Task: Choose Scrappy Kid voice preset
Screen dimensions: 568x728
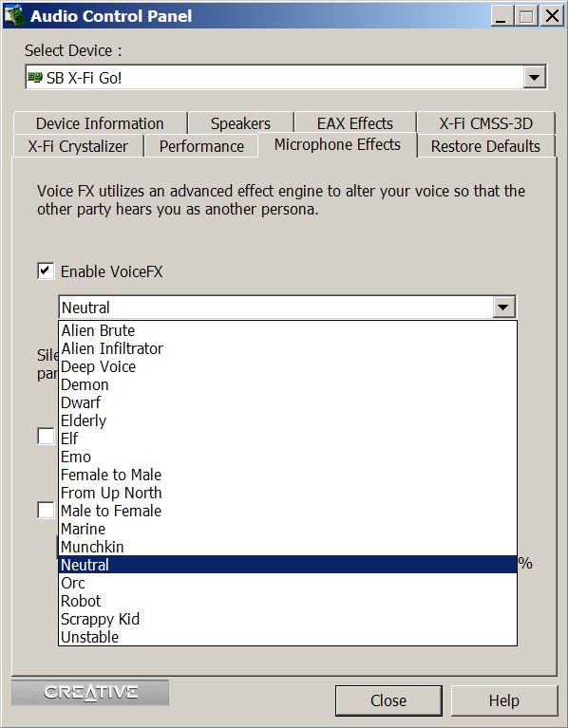Action: point(288,619)
